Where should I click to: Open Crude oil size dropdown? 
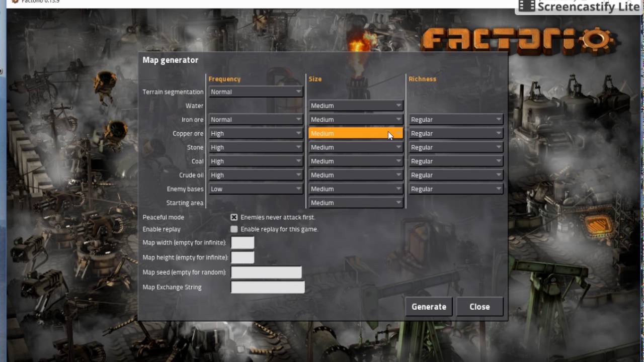356,175
